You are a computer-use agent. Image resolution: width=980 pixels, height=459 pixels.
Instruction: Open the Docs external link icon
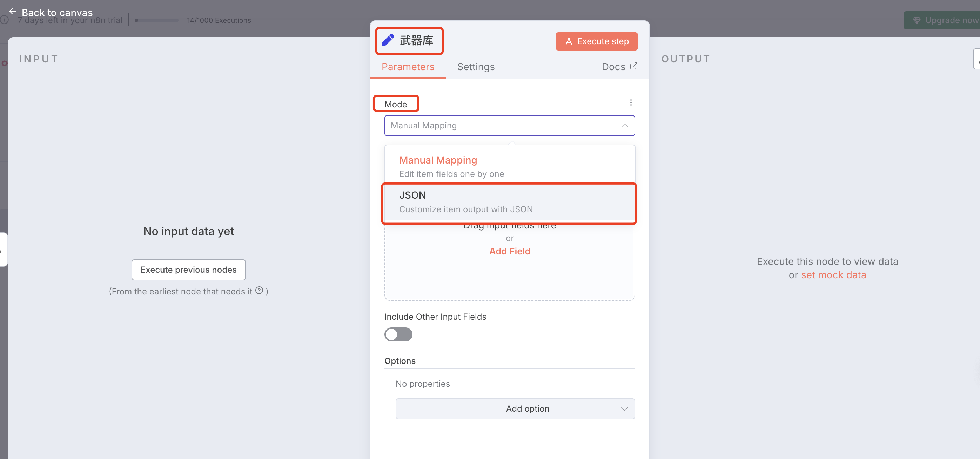coord(633,66)
